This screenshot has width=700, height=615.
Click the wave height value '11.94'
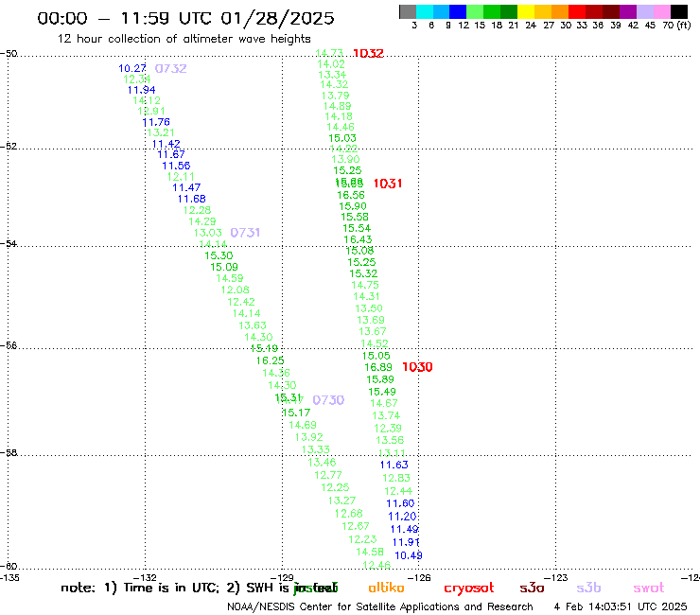(142, 90)
